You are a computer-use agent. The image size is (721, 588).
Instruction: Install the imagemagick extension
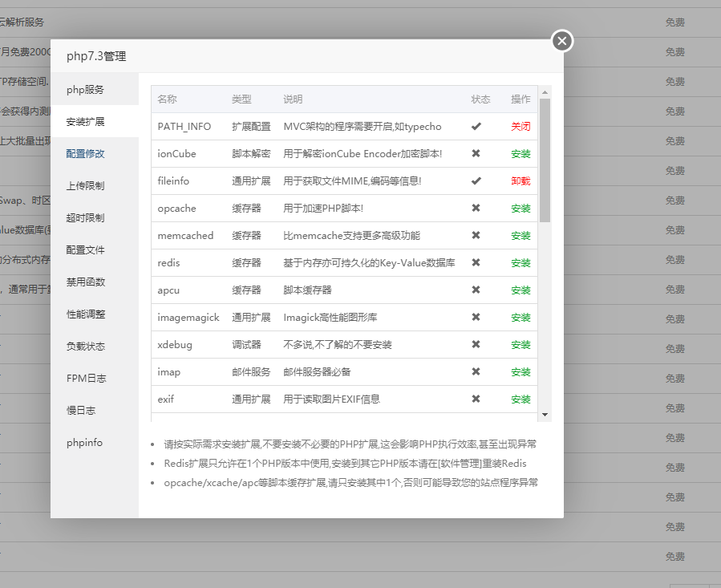pyautogui.click(x=520, y=318)
